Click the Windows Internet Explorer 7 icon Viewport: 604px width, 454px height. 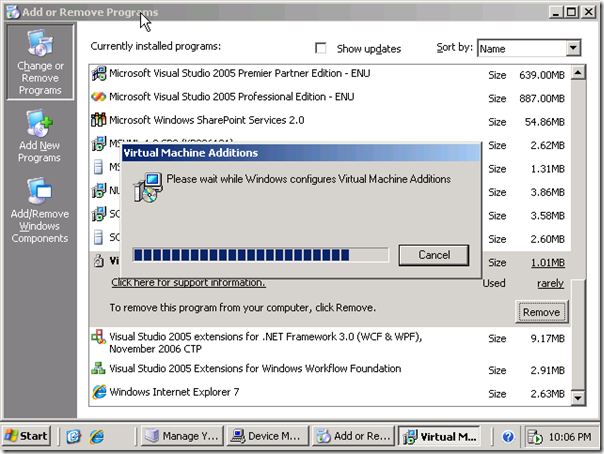pos(99,392)
